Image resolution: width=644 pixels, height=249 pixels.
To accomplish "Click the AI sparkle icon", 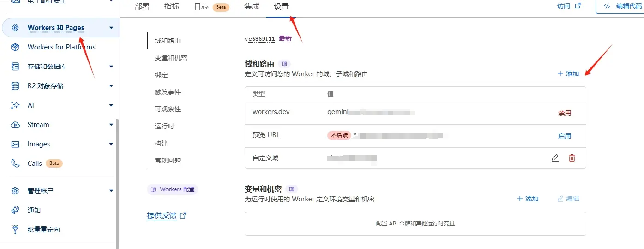I will point(15,105).
